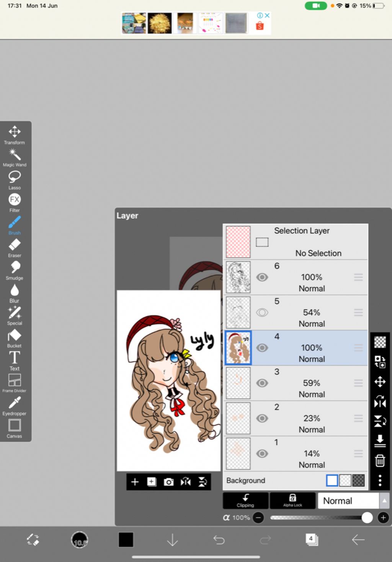The width and height of the screenshot is (392, 562).
Task: Click the opacity slider handle
Action: [x=367, y=518]
